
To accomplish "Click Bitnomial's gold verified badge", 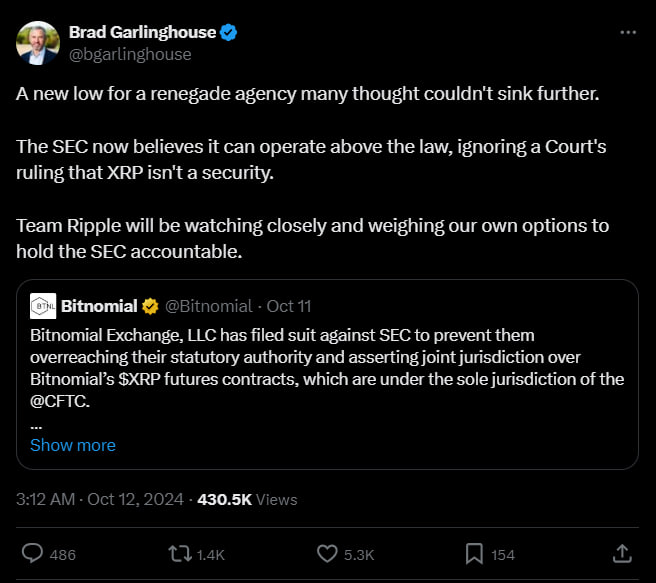I will coord(149,304).
